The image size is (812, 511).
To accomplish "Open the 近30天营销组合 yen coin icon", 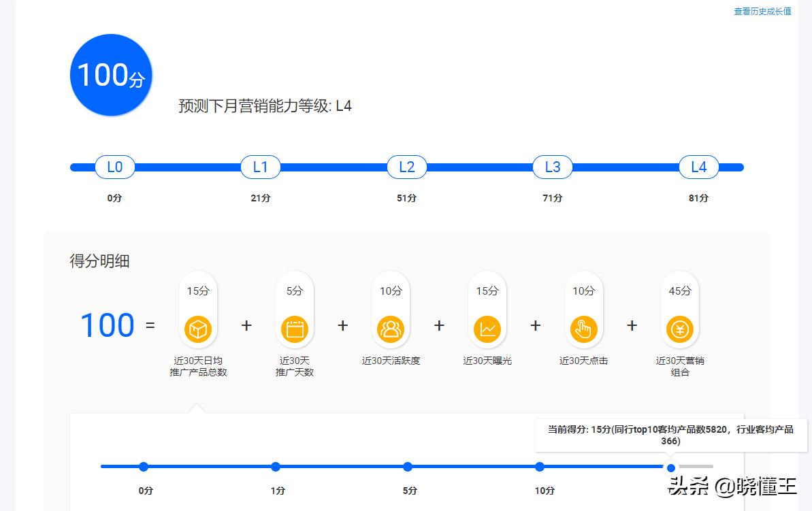I will point(679,329).
